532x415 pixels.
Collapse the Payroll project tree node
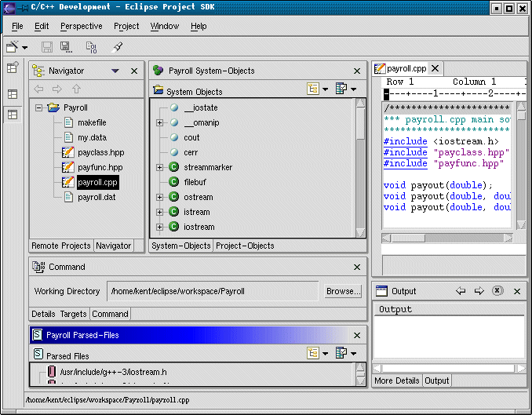[38, 107]
